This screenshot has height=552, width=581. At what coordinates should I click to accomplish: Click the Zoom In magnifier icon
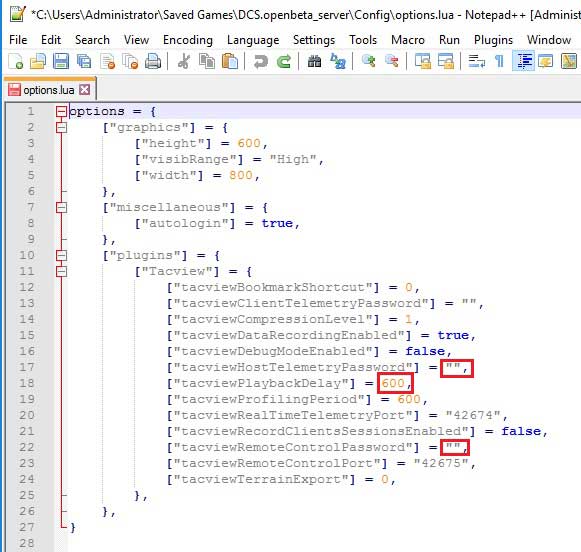point(369,61)
